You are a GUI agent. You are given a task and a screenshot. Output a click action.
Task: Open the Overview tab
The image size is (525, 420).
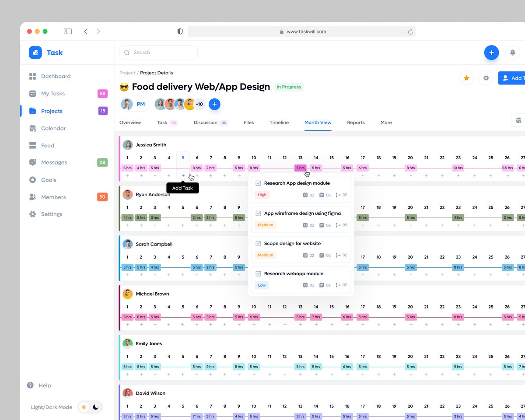(x=130, y=122)
